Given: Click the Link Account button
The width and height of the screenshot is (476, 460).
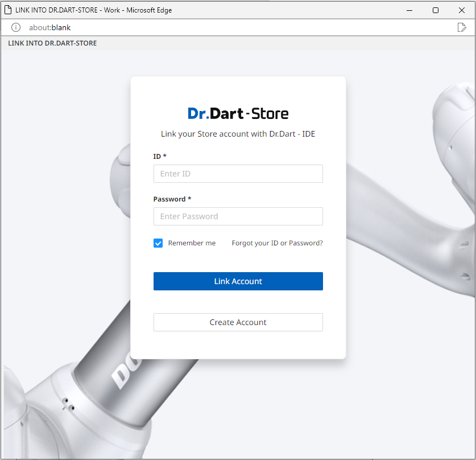Looking at the screenshot, I should [238, 281].
